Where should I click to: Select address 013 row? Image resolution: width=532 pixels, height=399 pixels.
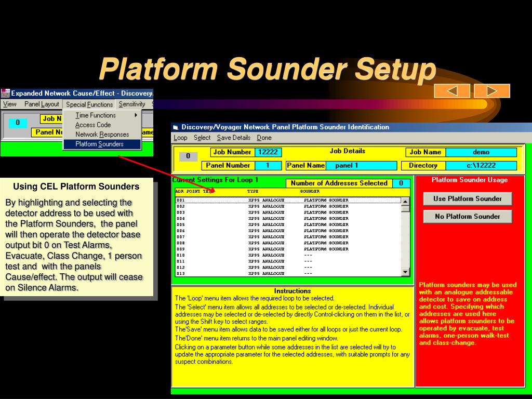[288, 273]
